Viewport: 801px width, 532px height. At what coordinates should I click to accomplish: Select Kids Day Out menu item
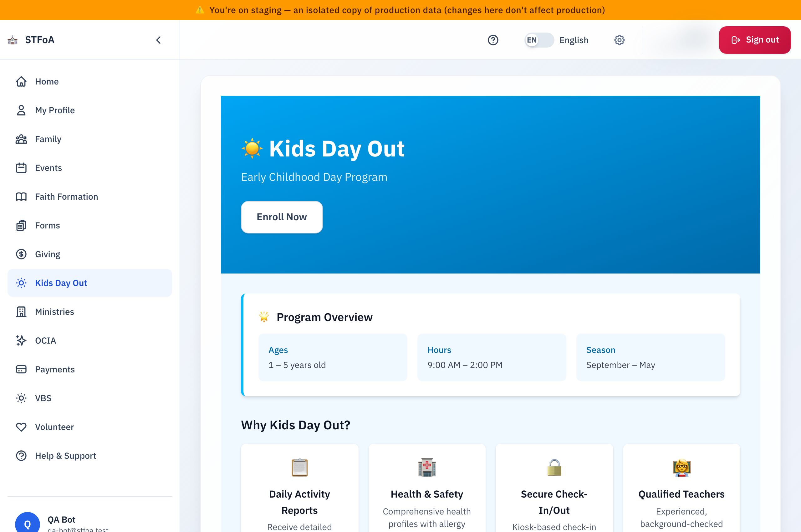(89, 283)
